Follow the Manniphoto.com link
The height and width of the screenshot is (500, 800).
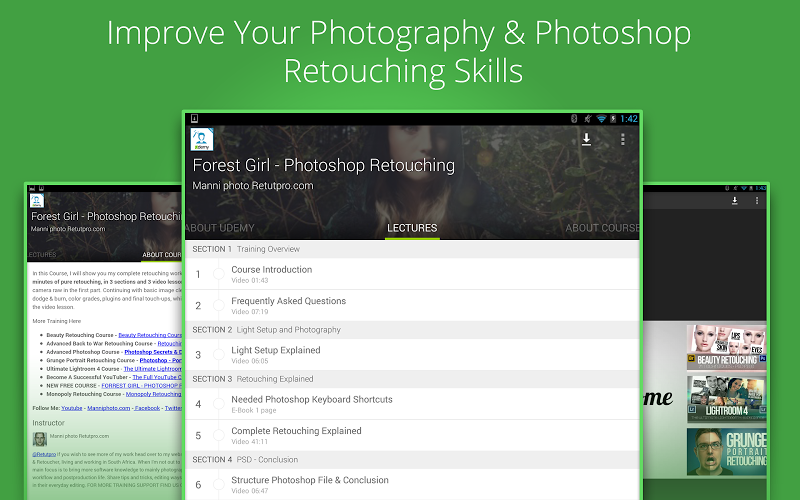point(109,408)
